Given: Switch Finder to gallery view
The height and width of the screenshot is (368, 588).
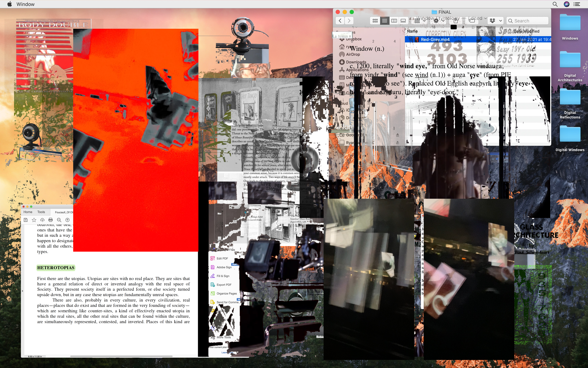Looking at the screenshot, I should [x=403, y=21].
